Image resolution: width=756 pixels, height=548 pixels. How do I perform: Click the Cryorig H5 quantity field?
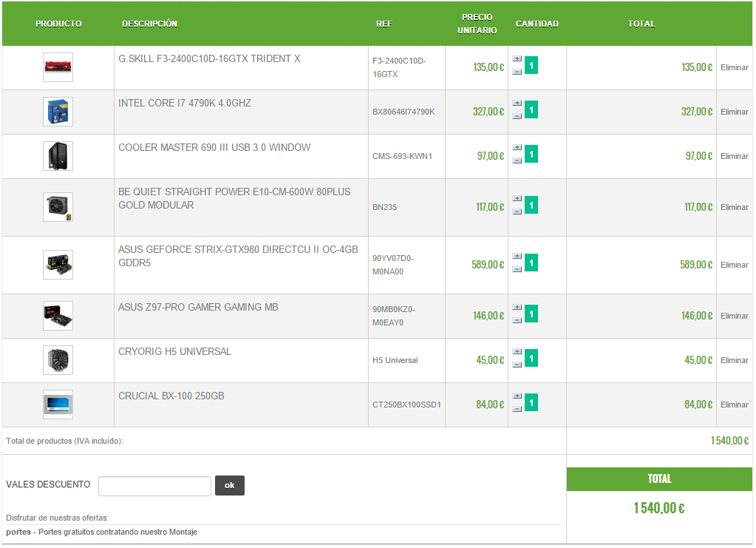(x=531, y=359)
